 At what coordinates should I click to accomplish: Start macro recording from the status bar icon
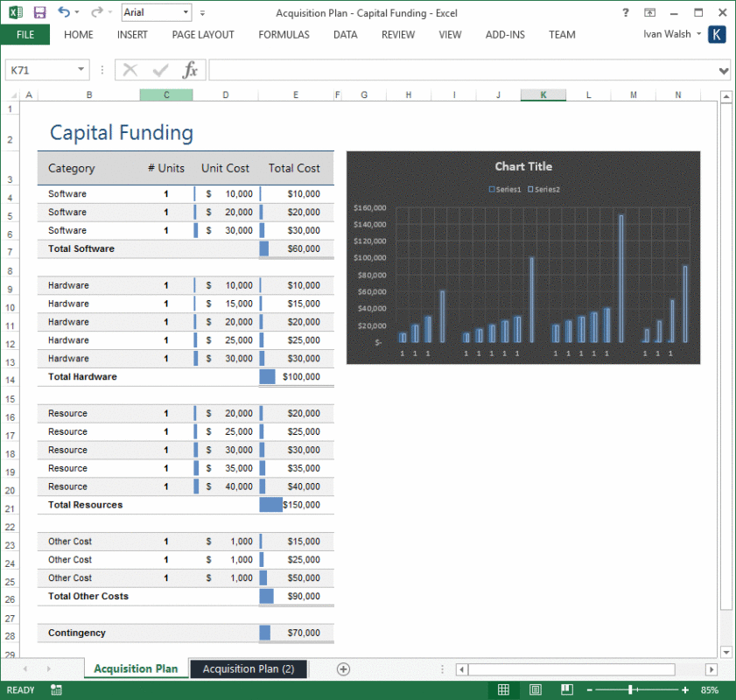54,689
